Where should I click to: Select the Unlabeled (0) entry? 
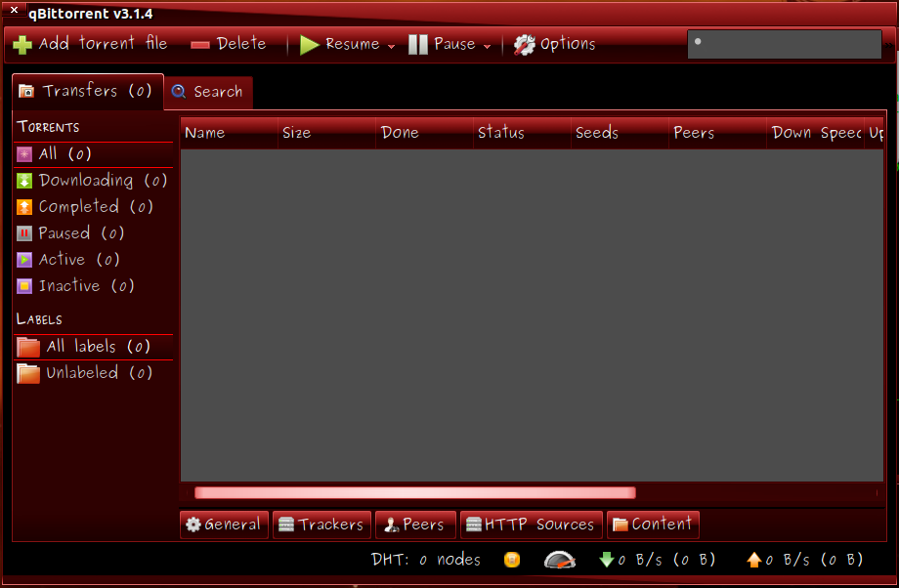pos(93,373)
